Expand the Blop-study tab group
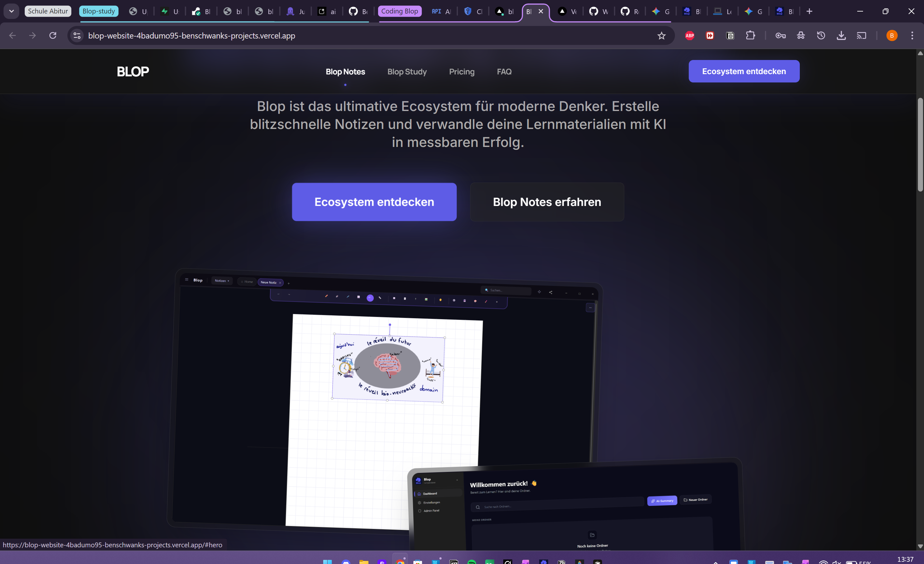924x564 pixels. click(99, 11)
